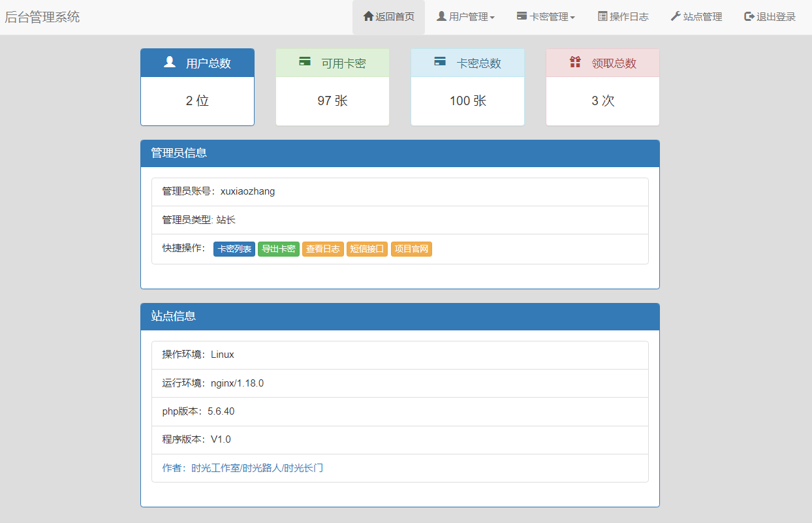
Task: Click the card icon in 卡密管理 nav item
Action: (x=520, y=17)
